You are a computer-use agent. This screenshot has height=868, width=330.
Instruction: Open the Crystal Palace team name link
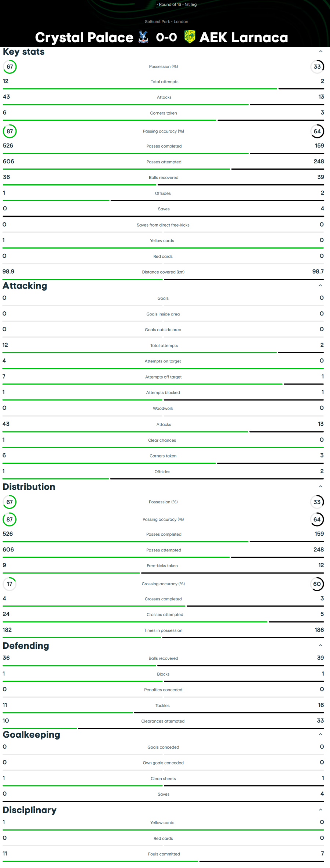(84, 37)
